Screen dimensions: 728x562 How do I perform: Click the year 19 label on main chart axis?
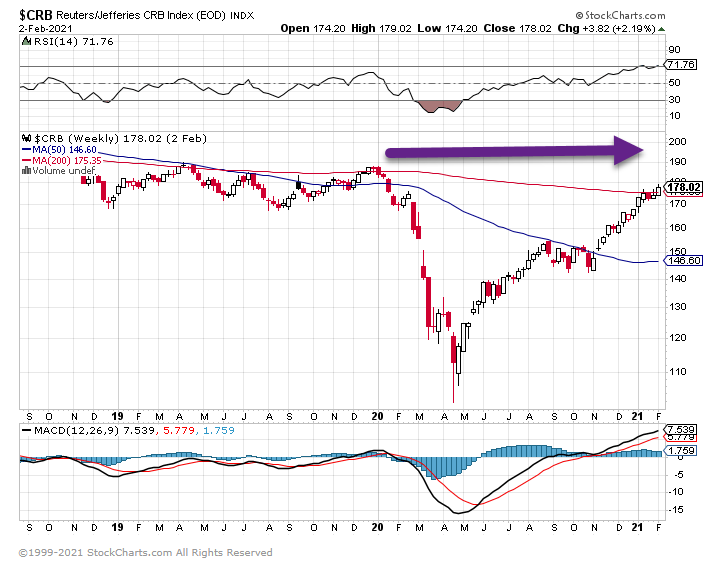click(117, 416)
